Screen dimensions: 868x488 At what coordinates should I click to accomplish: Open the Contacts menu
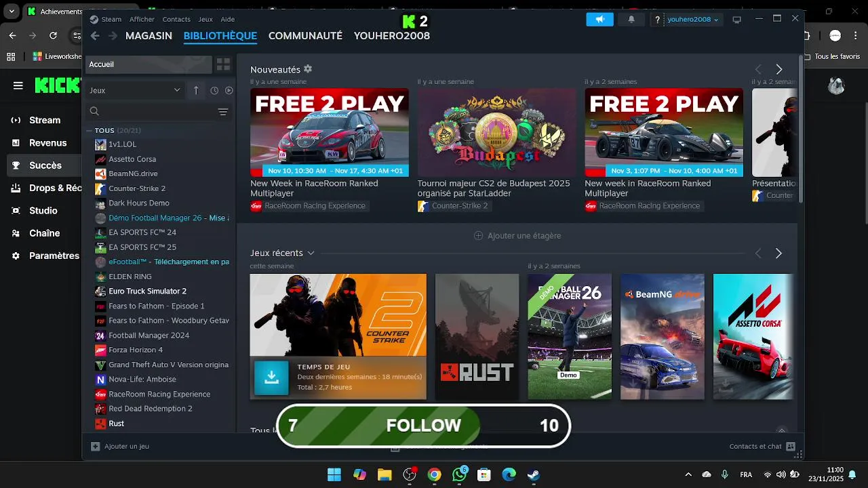pos(176,19)
